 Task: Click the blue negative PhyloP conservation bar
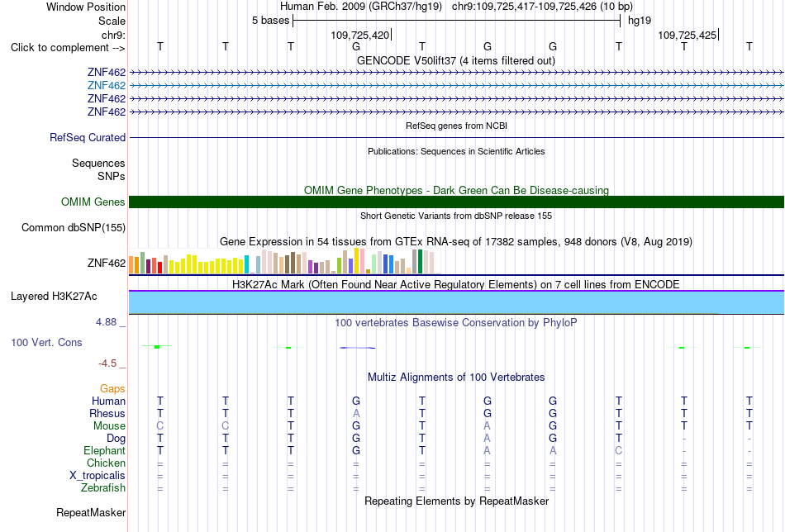point(358,347)
